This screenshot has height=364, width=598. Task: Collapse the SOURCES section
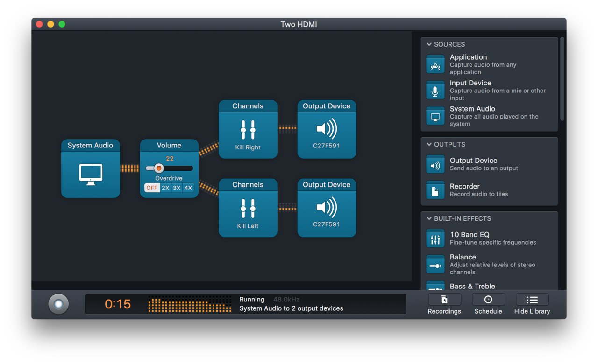point(429,44)
